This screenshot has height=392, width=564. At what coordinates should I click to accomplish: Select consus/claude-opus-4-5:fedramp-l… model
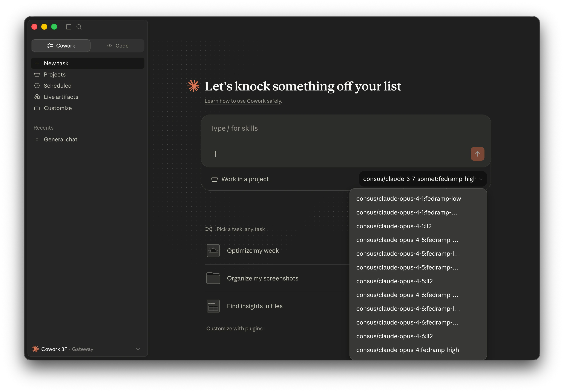point(418,254)
